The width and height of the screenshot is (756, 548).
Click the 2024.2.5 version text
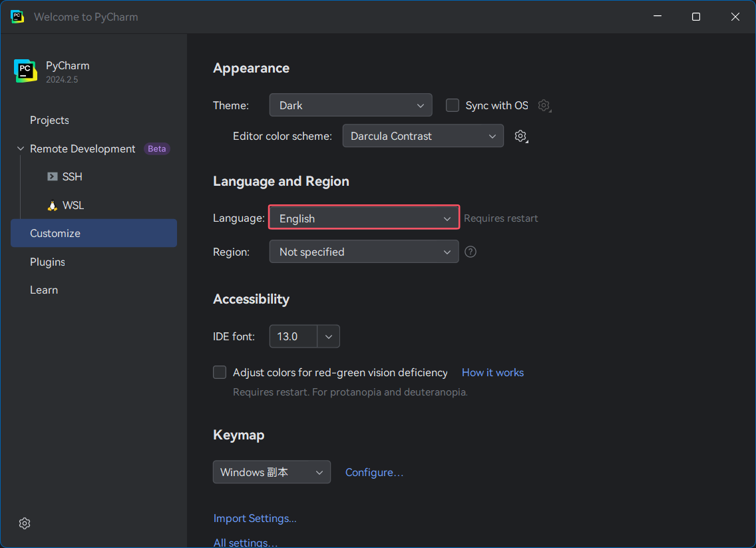62,80
